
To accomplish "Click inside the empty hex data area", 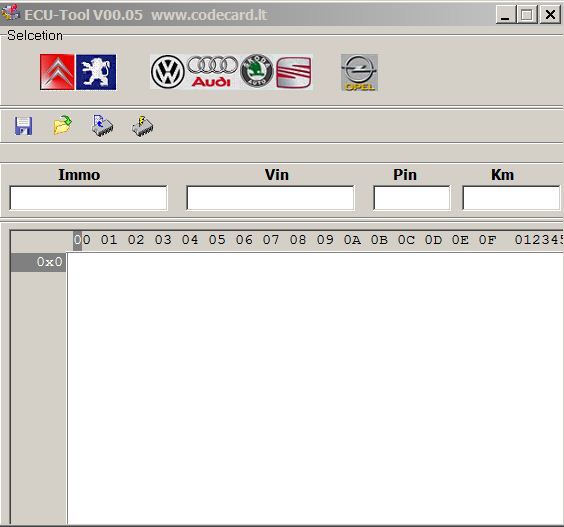I will pyautogui.click(x=315, y=389).
